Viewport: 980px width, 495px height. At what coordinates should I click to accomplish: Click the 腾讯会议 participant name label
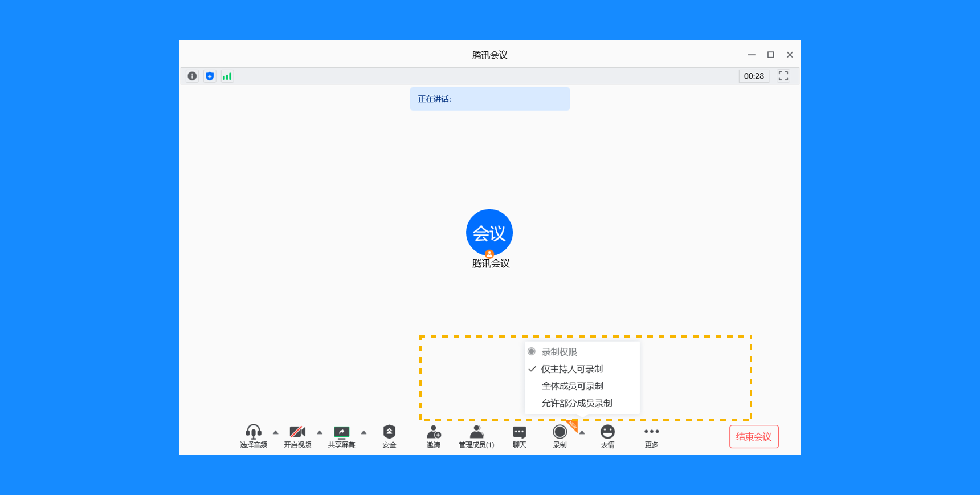click(491, 263)
